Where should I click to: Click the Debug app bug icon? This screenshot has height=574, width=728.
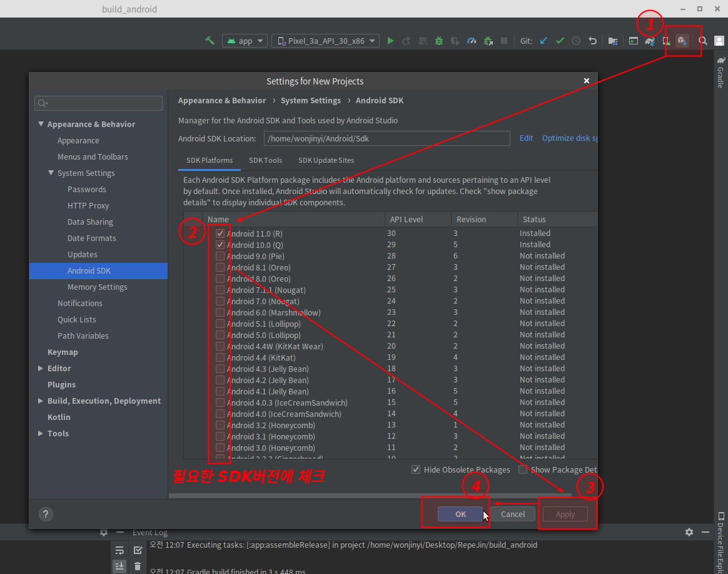(439, 41)
